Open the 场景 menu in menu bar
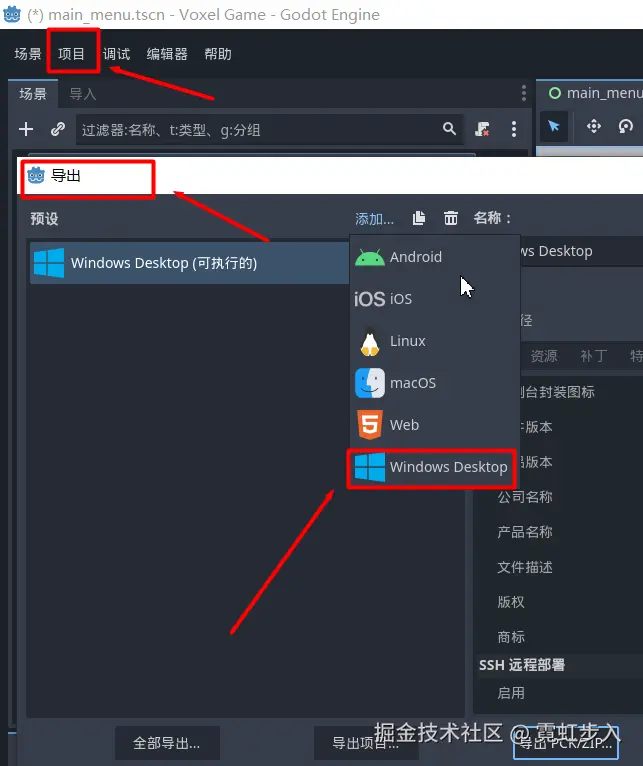Screen dimensions: 643x766 point(28,54)
